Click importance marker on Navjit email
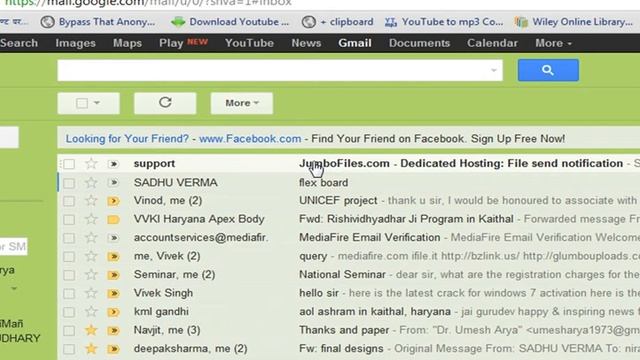The width and height of the screenshot is (640, 360). (x=113, y=330)
